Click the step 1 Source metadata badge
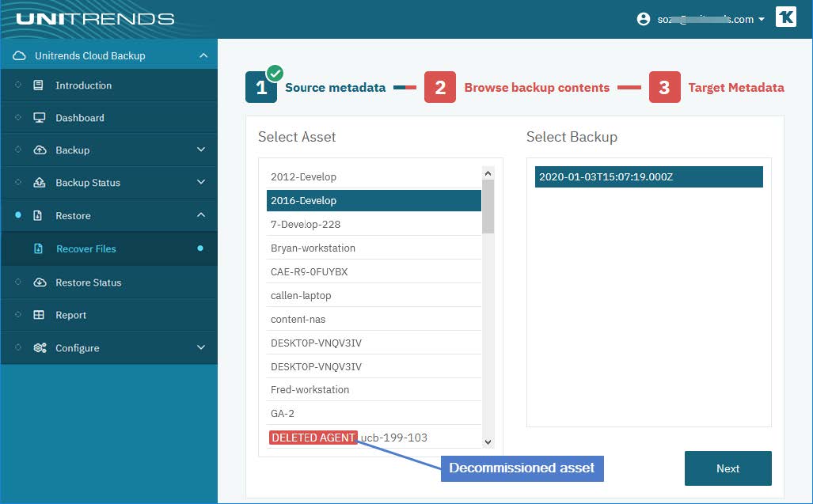Viewport: 813px width, 504px height. point(261,87)
